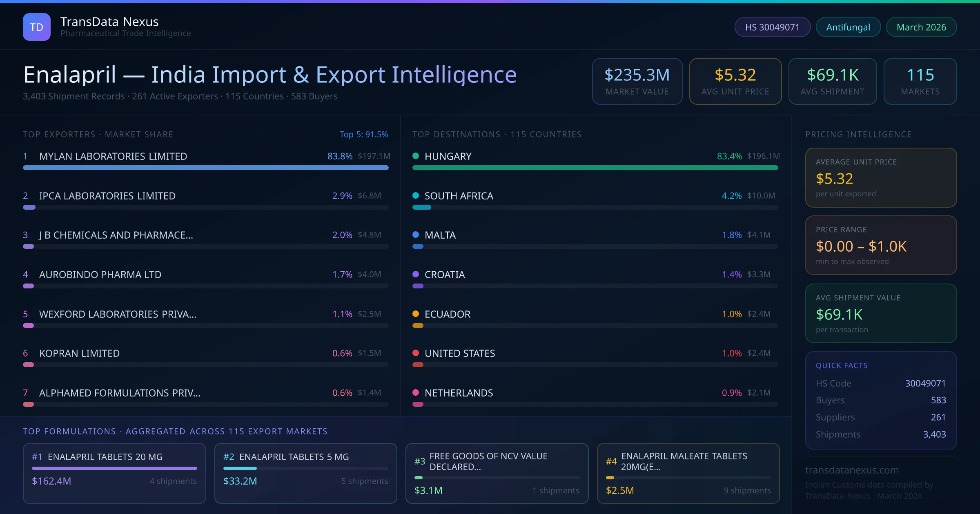Select the TOP EXPORTERS section heading

[98, 134]
